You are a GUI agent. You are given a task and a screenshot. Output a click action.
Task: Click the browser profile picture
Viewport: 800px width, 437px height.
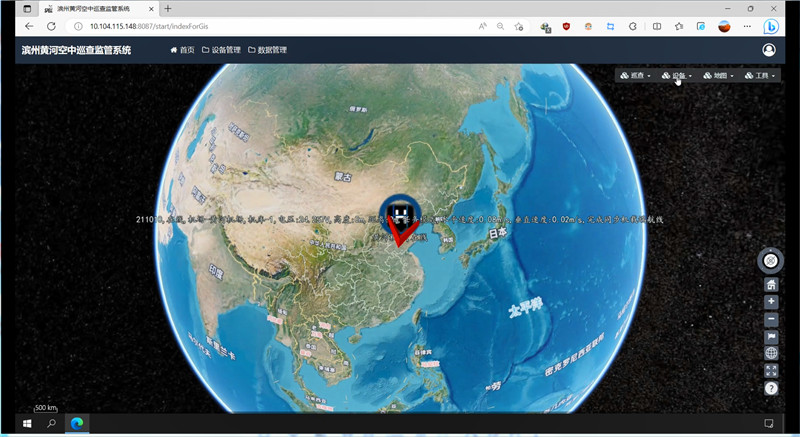coord(724,26)
